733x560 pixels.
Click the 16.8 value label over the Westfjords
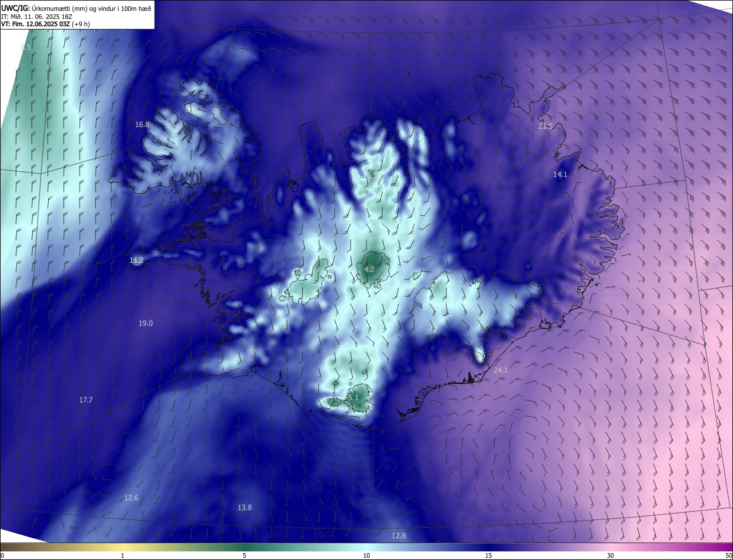[142, 124]
